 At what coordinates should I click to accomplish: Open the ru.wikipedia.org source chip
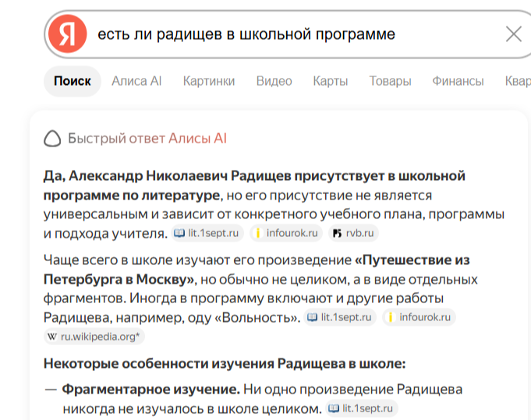[x=94, y=337]
